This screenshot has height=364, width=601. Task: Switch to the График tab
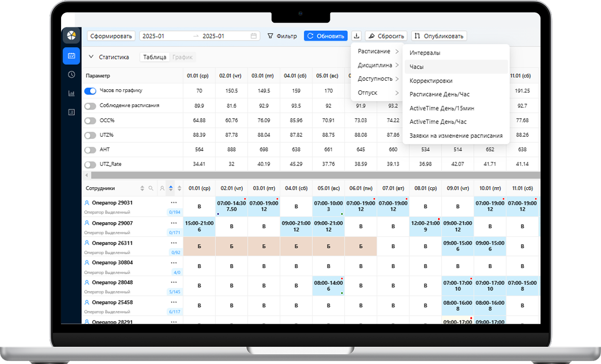(182, 57)
